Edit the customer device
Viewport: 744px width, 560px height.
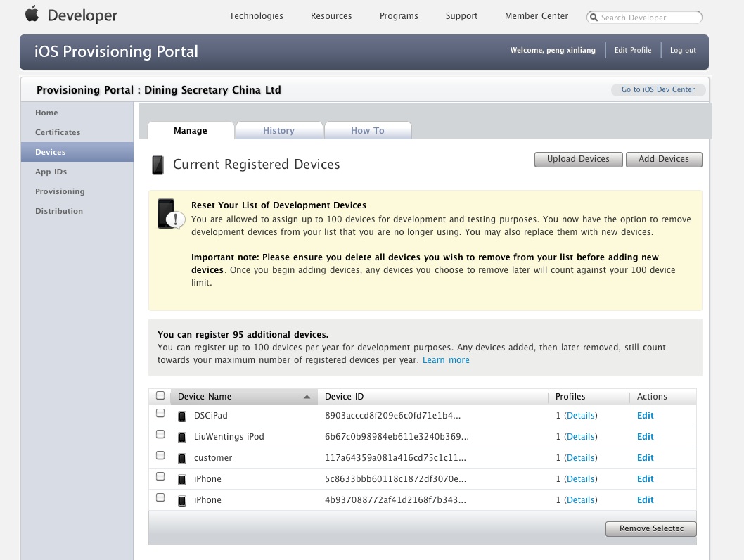(646, 458)
